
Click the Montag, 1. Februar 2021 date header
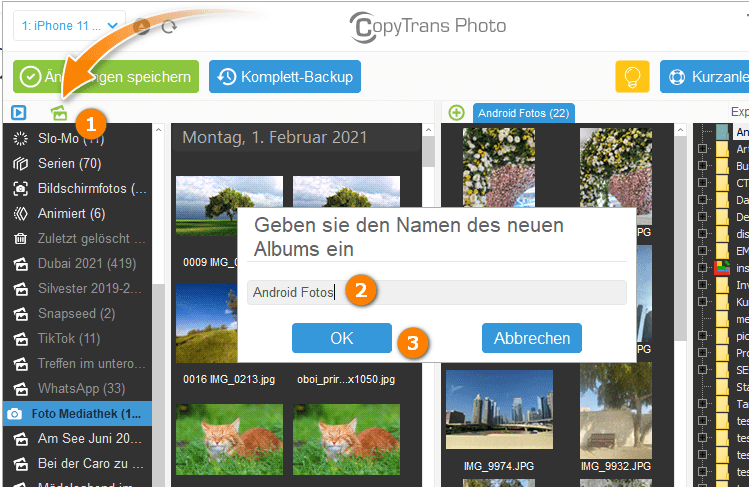point(275,138)
